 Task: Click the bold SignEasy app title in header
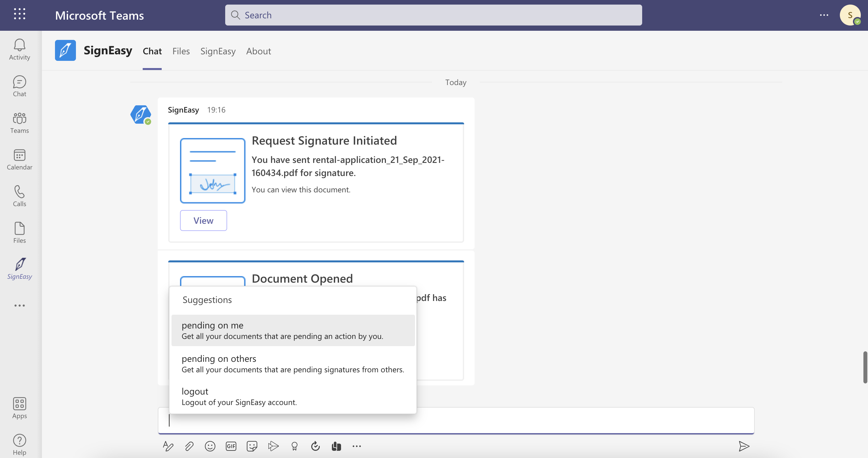(108, 50)
